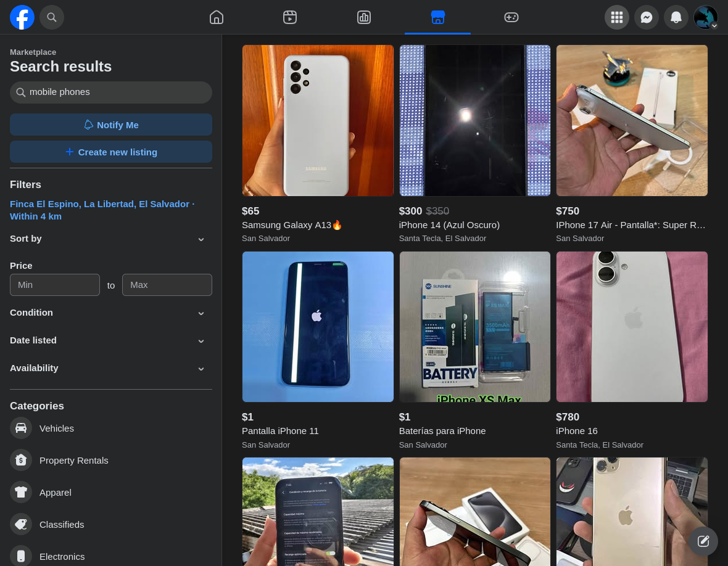The image size is (728, 566).
Task: Open Apparel category
Action: coord(111,492)
